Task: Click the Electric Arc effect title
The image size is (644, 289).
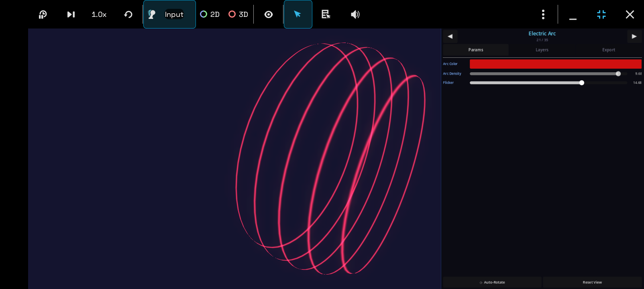Action: point(542,33)
